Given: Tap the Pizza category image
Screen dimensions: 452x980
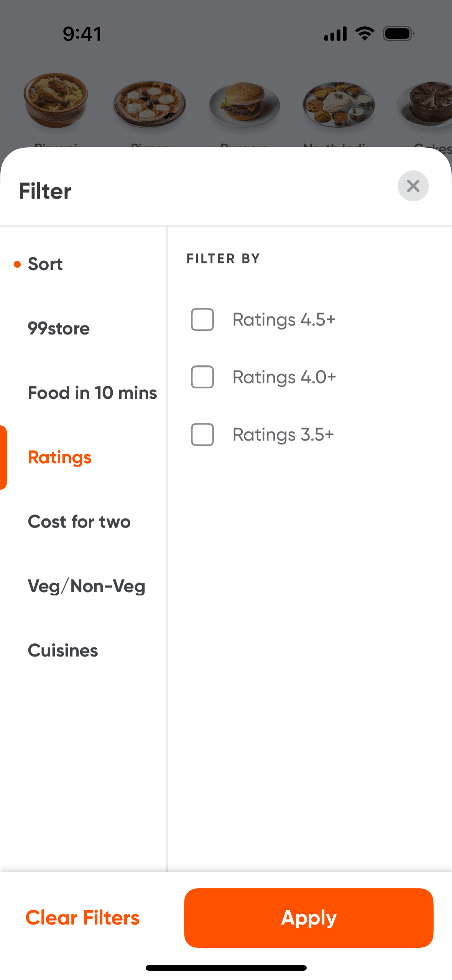Looking at the screenshot, I should [x=150, y=104].
